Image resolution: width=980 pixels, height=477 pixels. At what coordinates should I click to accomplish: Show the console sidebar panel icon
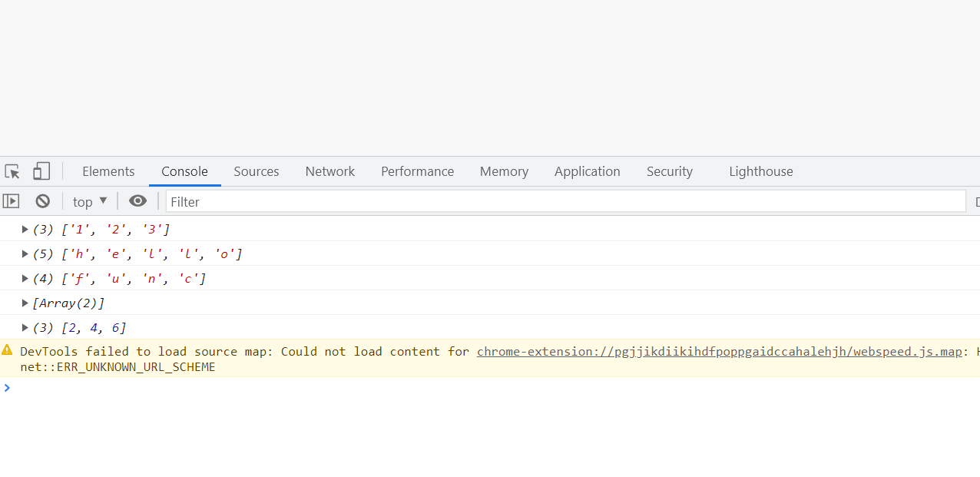pyautogui.click(x=11, y=201)
